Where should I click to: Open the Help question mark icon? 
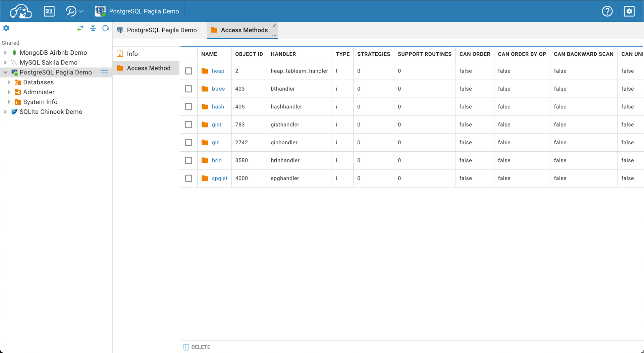coord(607,11)
